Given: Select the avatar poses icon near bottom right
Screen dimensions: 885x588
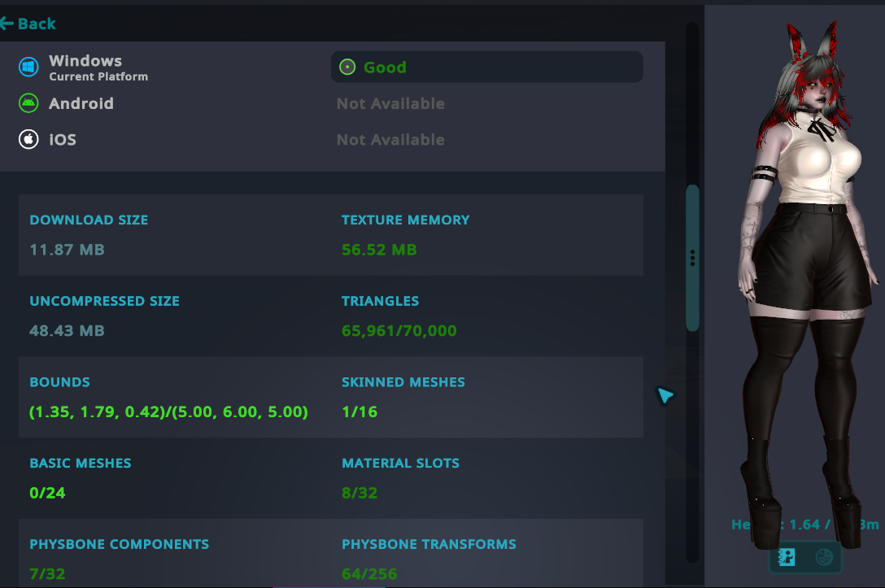Looking at the screenshot, I should coord(785,557).
